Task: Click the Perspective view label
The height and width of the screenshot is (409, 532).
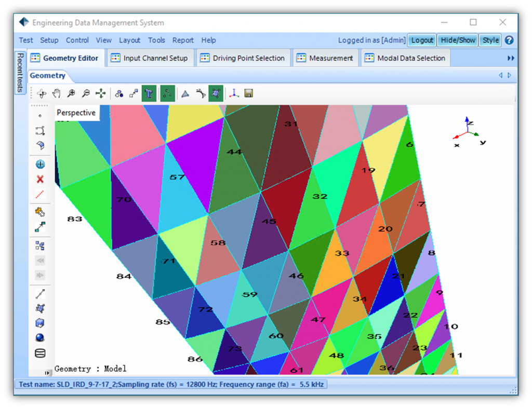Action: [76, 113]
